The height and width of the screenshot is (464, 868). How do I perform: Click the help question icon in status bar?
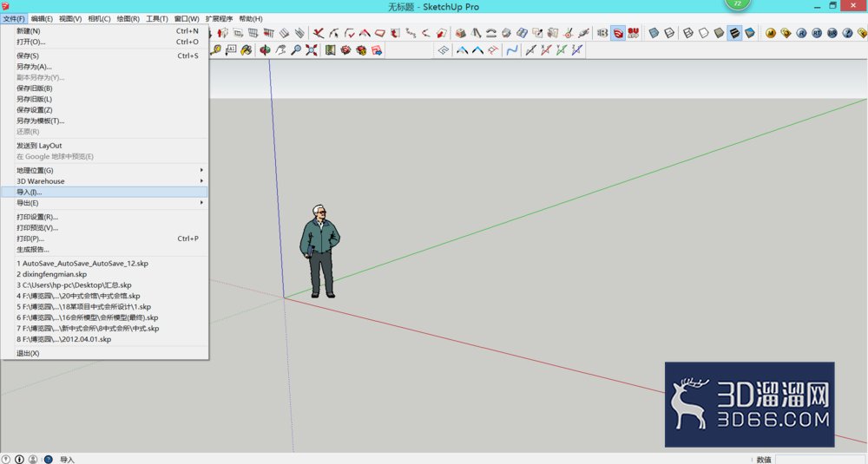click(x=48, y=459)
